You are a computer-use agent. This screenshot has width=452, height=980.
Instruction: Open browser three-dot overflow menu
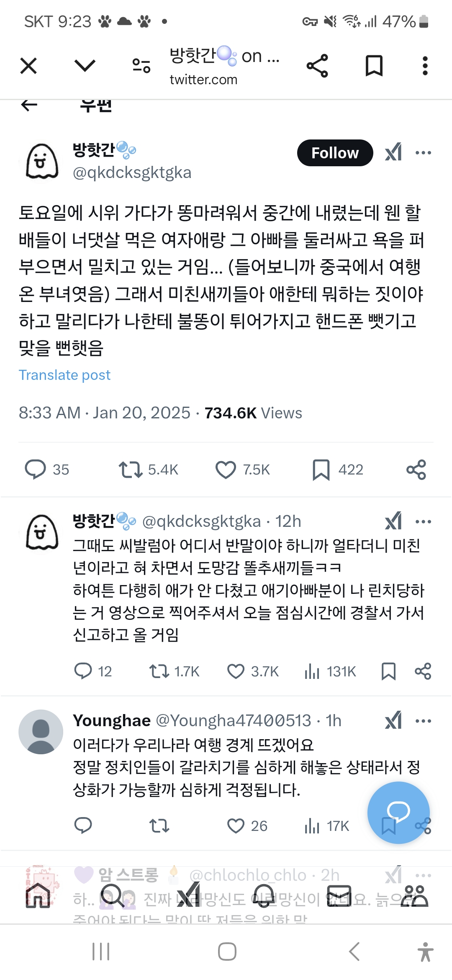[x=425, y=66]
